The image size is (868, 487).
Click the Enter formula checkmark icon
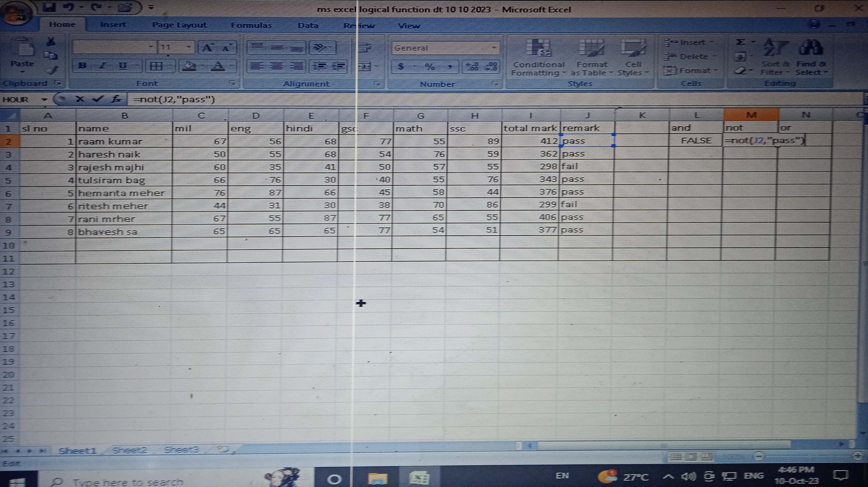click(x=98, y=99)
